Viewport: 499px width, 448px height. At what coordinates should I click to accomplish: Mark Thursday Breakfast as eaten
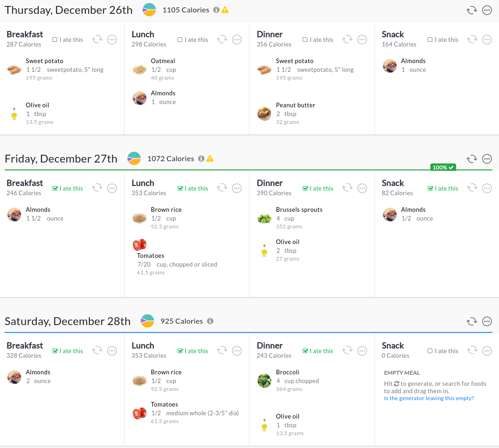tap(55, 40)
